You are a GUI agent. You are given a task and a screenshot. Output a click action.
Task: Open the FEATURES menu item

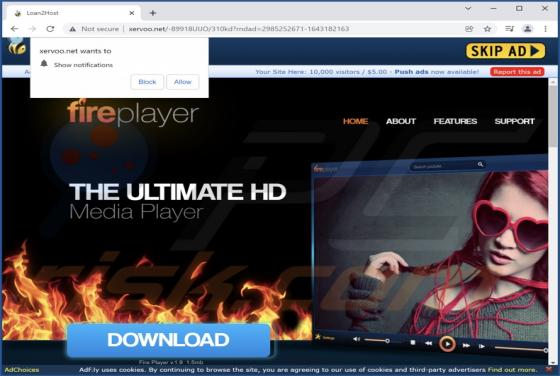pyautogui.click(x=455, y=121)
